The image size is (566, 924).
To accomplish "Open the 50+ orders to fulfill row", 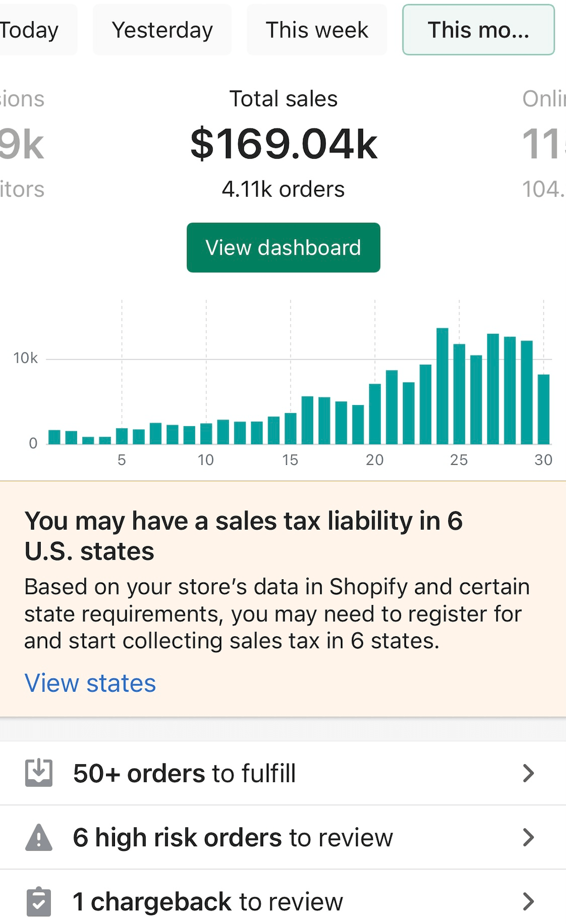I will [x=283, y=773].
